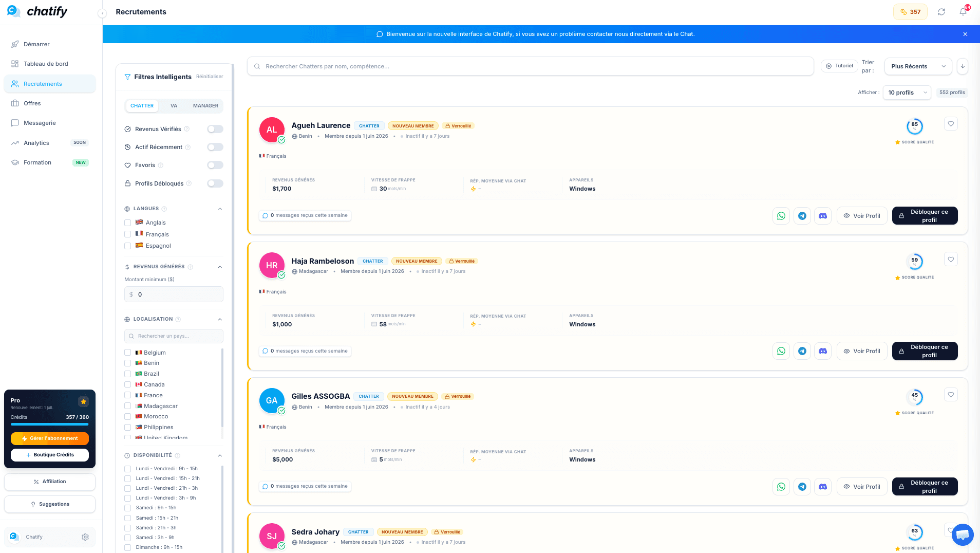This screenshot has width=980, height=553.
Task: Check the Benin country checkbox
Action: [127, 363]
